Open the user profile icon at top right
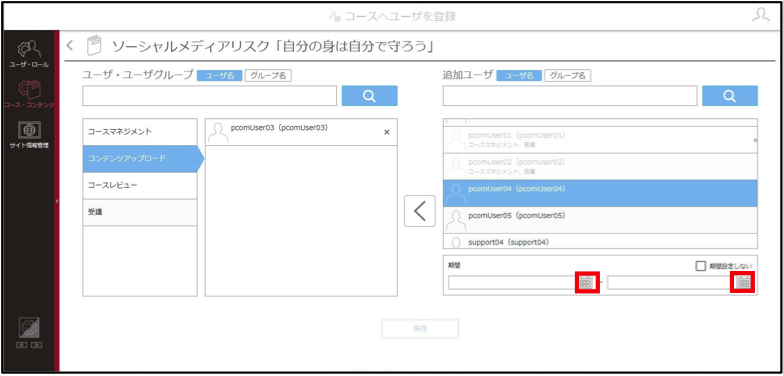Viewport: 783px width, 376px height. coord(761,15)
